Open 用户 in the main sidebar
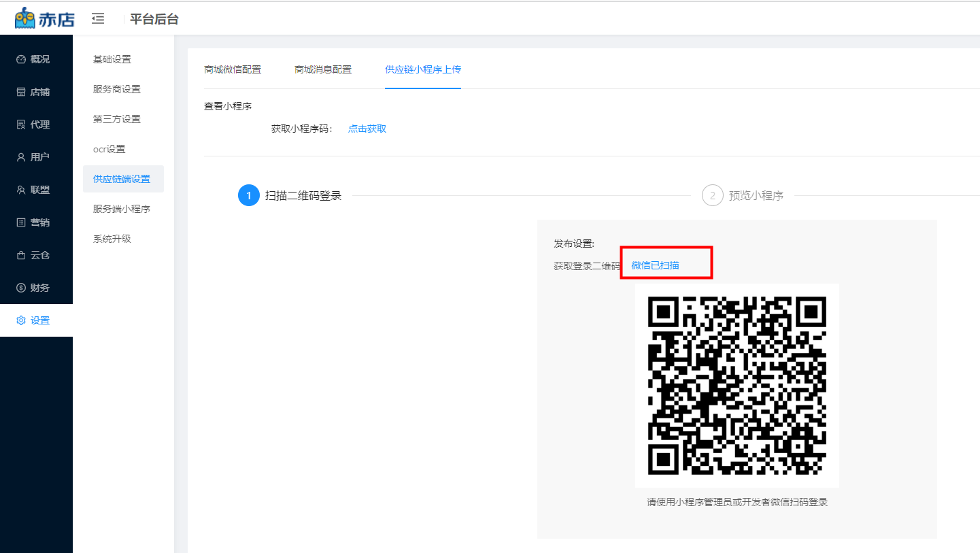 pos(36,157)
